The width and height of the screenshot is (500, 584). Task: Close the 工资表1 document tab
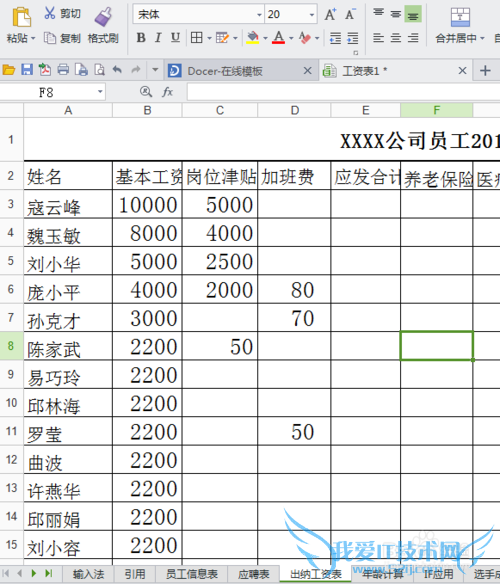click(x=462, y=70)
